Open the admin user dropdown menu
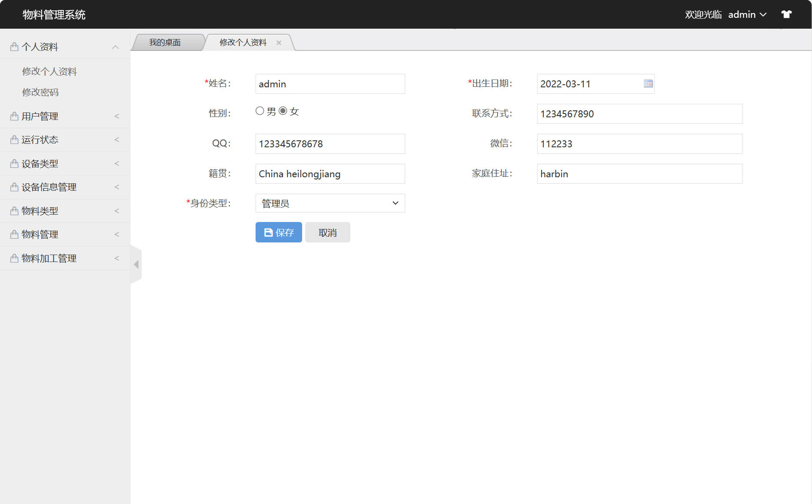 click(747, 14)
